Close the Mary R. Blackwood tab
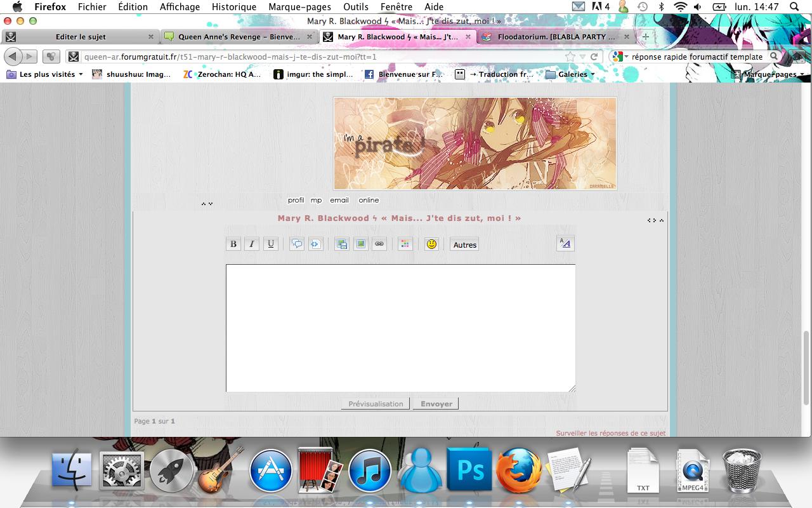 [x=468, y=37]
